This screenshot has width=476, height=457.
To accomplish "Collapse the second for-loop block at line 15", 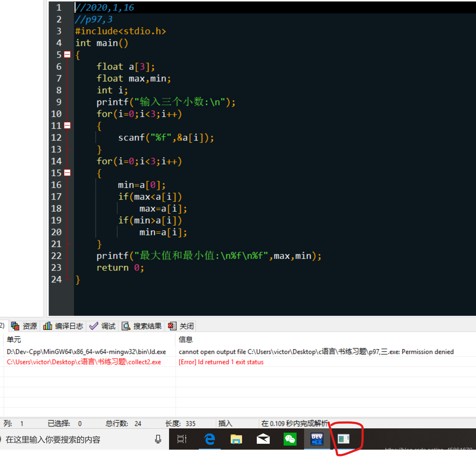I will [67, 173].
